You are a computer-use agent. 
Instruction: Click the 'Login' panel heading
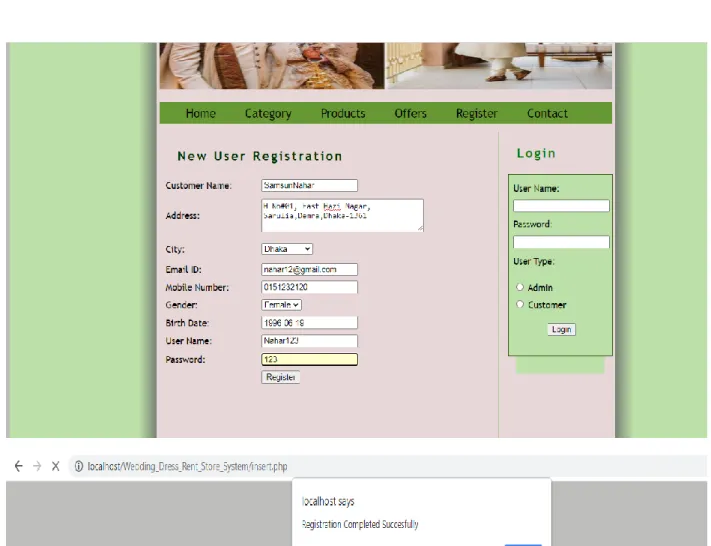pyautogui.click(x=536, y=153)
